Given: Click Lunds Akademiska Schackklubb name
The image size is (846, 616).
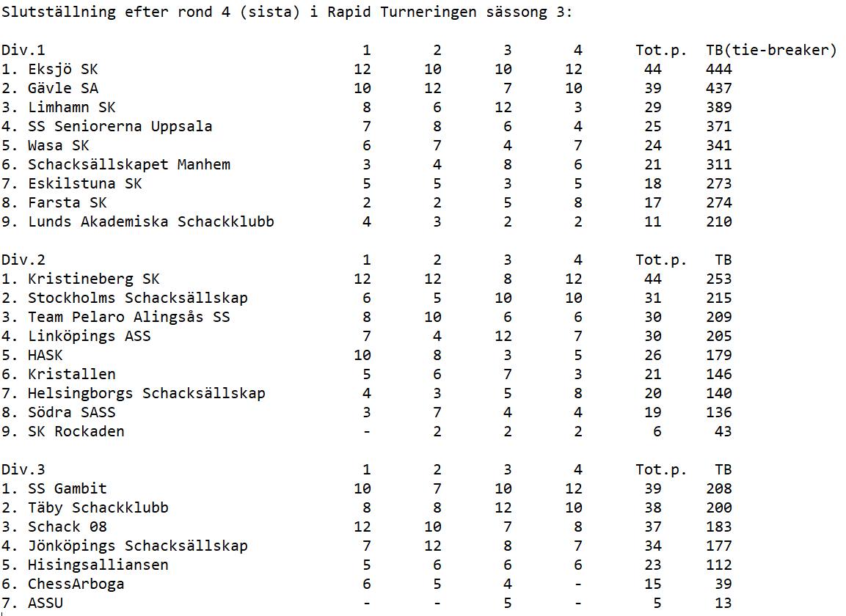Looking at the screenshot, I should tap(150, 221).
